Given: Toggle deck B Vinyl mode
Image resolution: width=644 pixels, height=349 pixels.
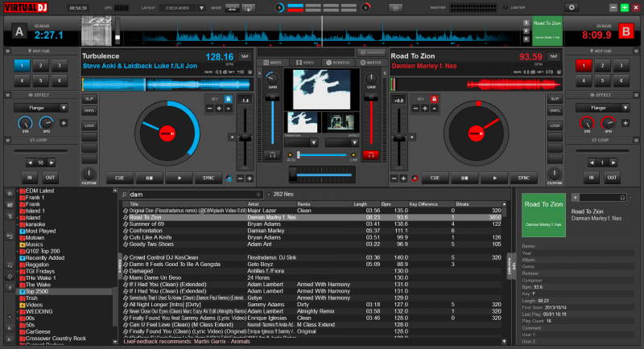Looking at the screenshot, I should click(555, 110).
